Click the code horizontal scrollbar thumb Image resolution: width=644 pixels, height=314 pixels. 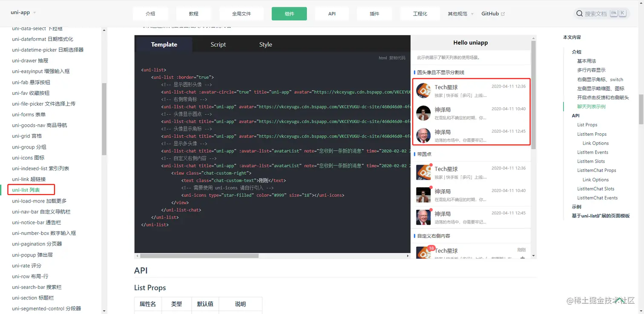pos(199,256)
